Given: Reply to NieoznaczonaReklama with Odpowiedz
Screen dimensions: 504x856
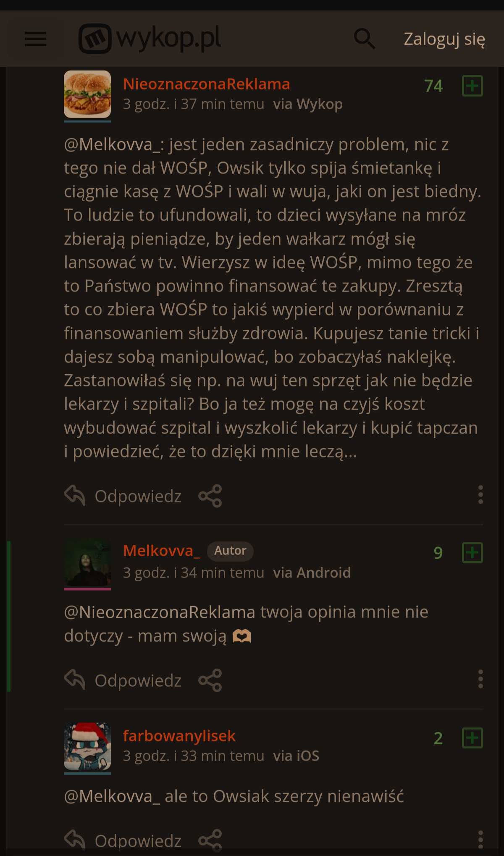Looking at the screenshot, I should click(123, 496).
